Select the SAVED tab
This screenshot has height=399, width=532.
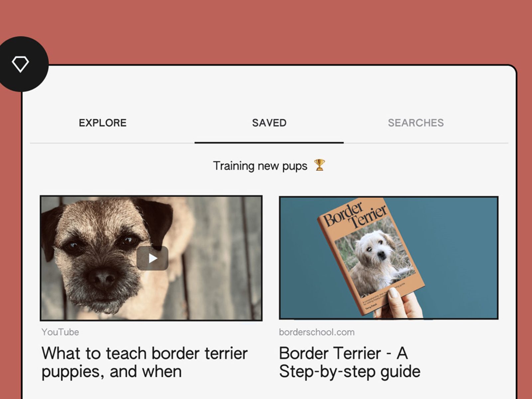pos(269,123)
